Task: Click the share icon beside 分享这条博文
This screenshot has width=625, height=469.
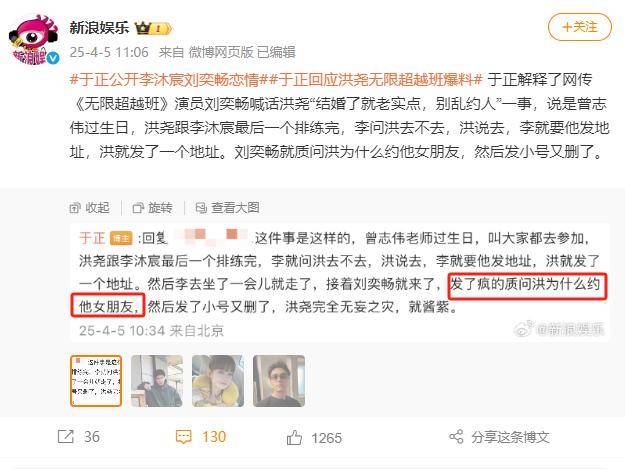Action: click(456, 437)
